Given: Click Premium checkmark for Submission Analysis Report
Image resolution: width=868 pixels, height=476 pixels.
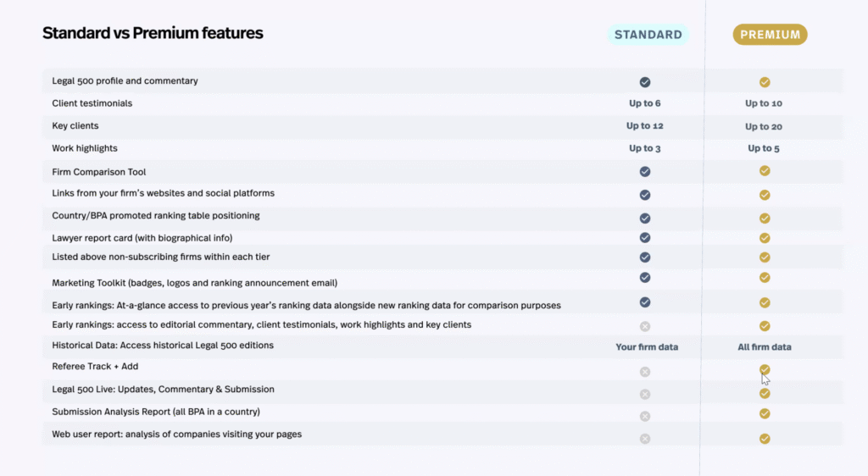Looking at the screenshot, I should coord(765,413).
